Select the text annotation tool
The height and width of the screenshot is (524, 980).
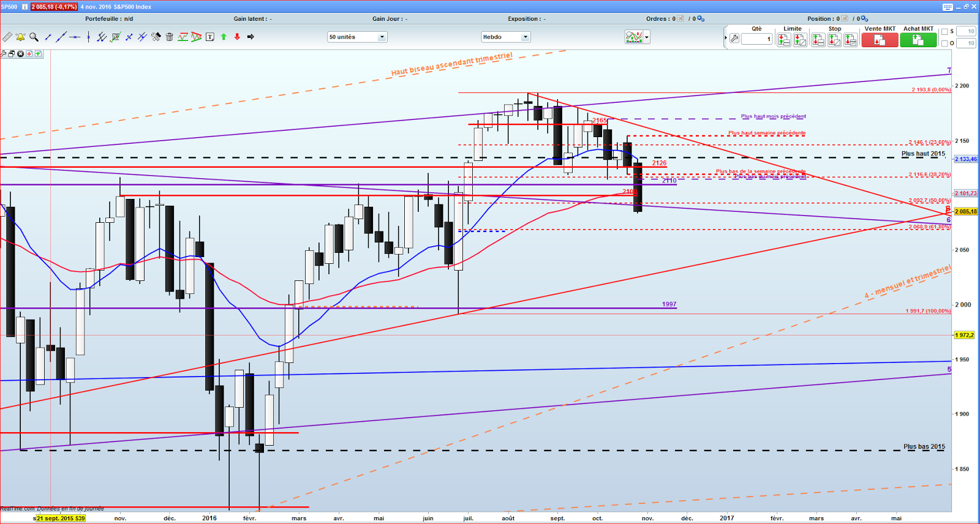[x=210, y=37]
